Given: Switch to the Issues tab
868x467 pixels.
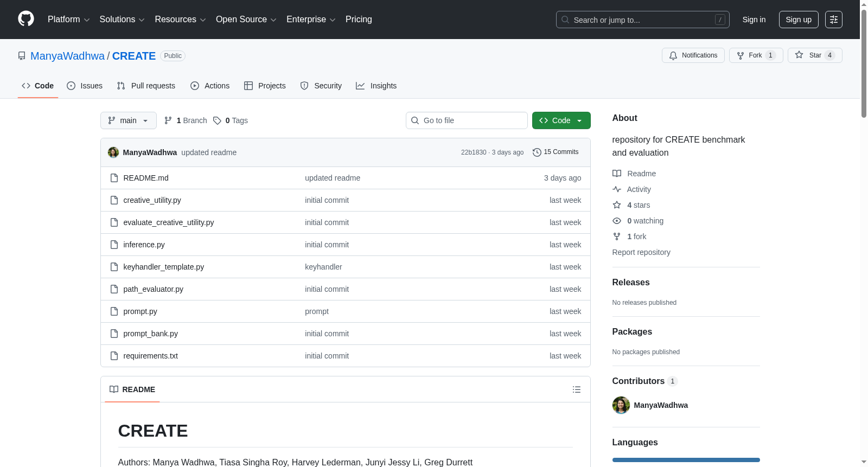Looking at the screenshot, I should pyautogui.click(x=85, y=86).
